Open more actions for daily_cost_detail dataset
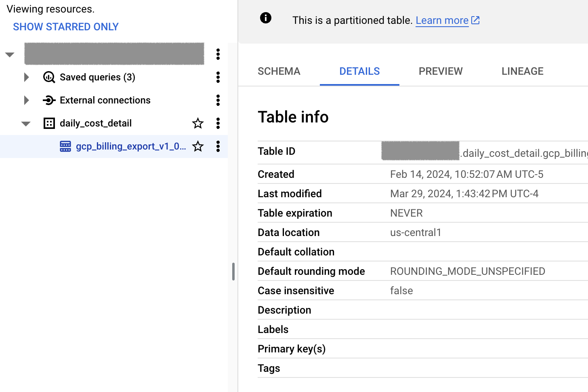Viewport: 588px width, 392px height. [218, 123]
